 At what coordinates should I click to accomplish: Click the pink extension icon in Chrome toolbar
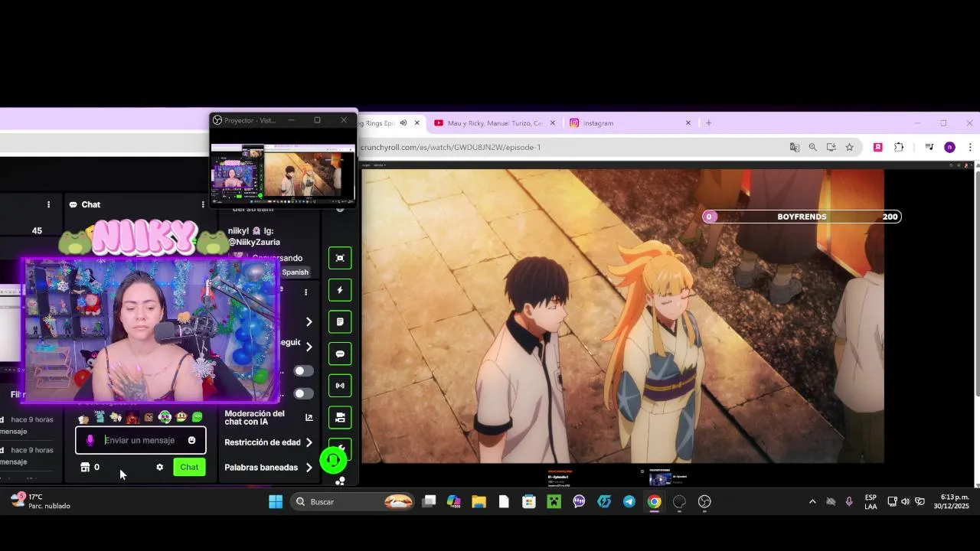tap(878, 147)
